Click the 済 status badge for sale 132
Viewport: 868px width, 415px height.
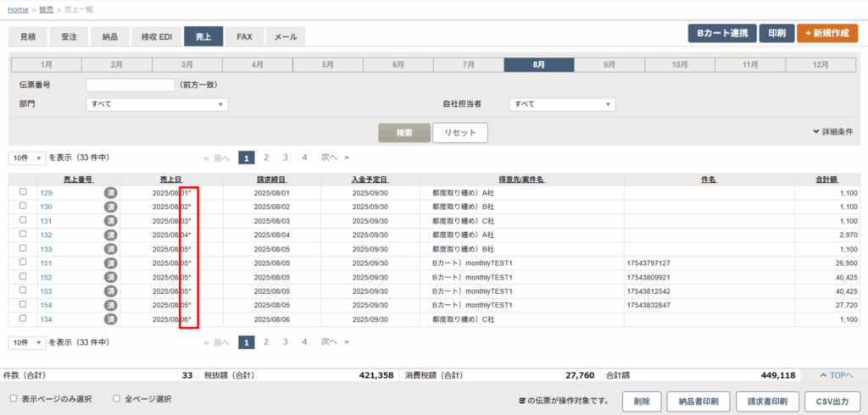point(110,235)
